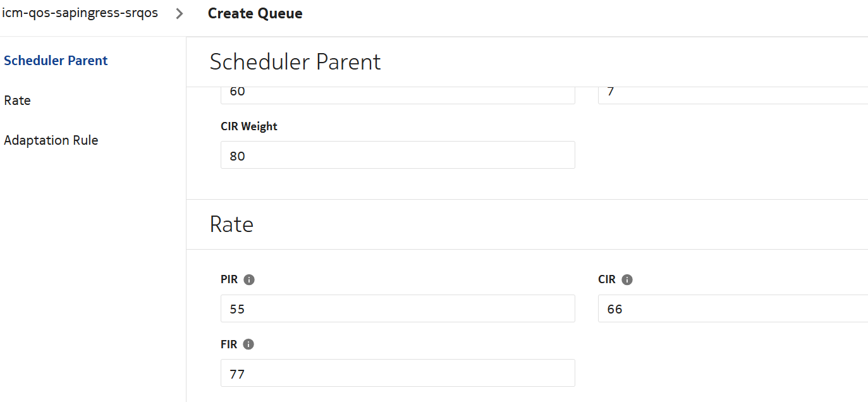Viewport: 868px width, 402px height.
Task: Click the Rate section heading
Action: (x=231, y=224)
